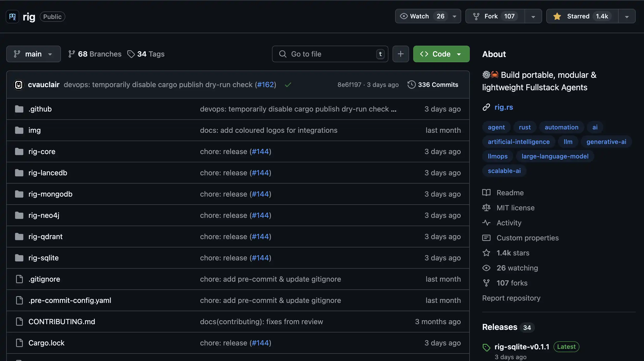Click the rig repository avatar icon
The width and height of the screenshot is (644, 361).
[x=12, y=17]
